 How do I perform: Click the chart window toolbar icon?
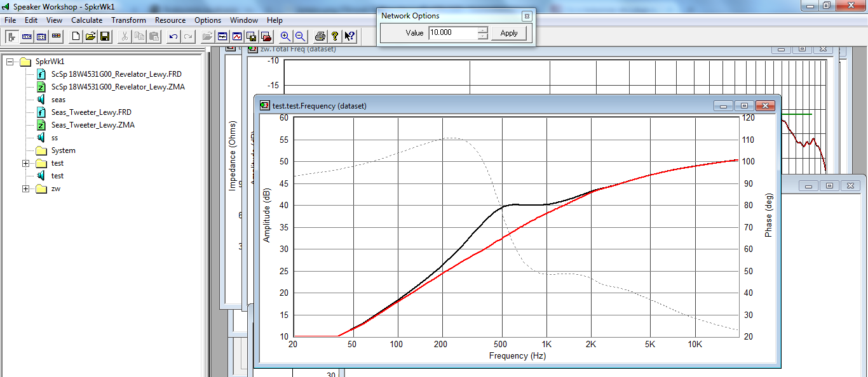click(x=237, y=36)
